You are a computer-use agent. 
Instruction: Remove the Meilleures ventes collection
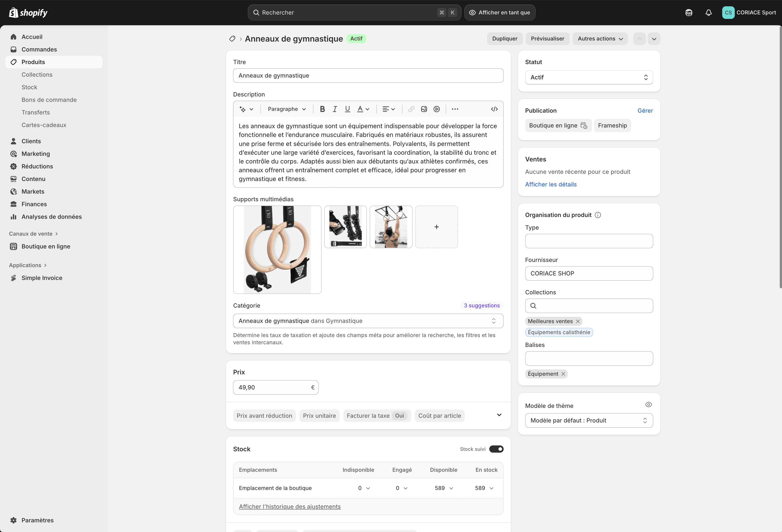coord(578,321)
